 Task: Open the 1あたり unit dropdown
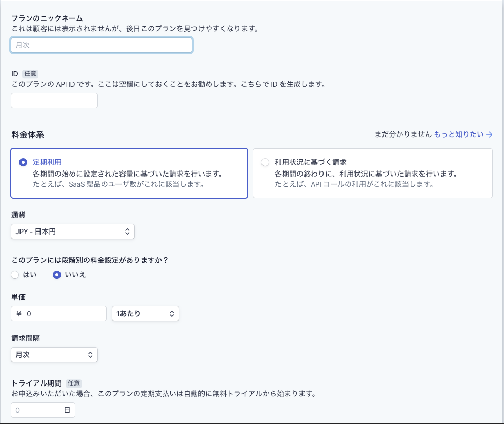point(145,313)
